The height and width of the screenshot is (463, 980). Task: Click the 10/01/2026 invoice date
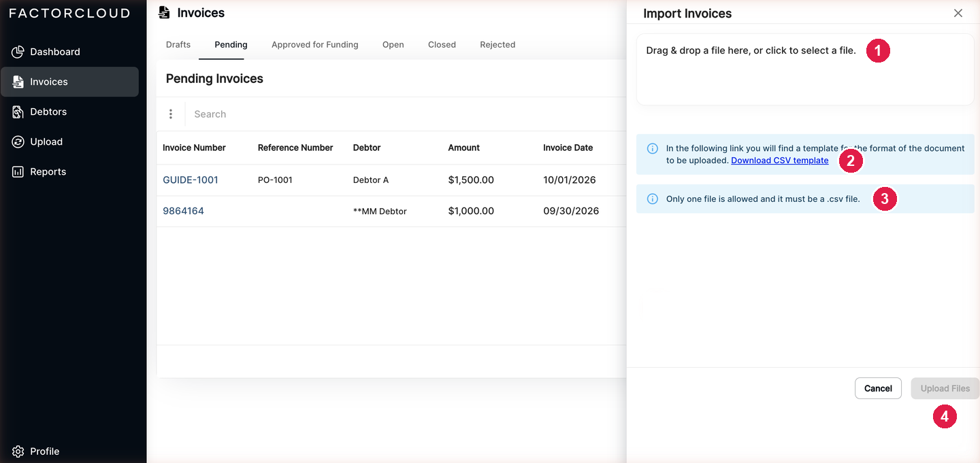pos(570,180)
